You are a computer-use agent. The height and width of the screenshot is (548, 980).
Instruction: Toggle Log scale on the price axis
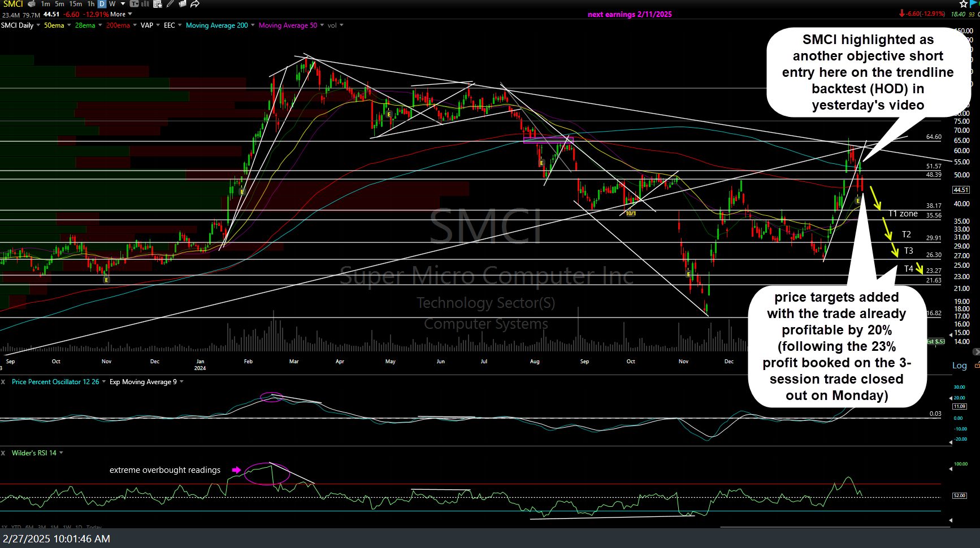(959, 366)
